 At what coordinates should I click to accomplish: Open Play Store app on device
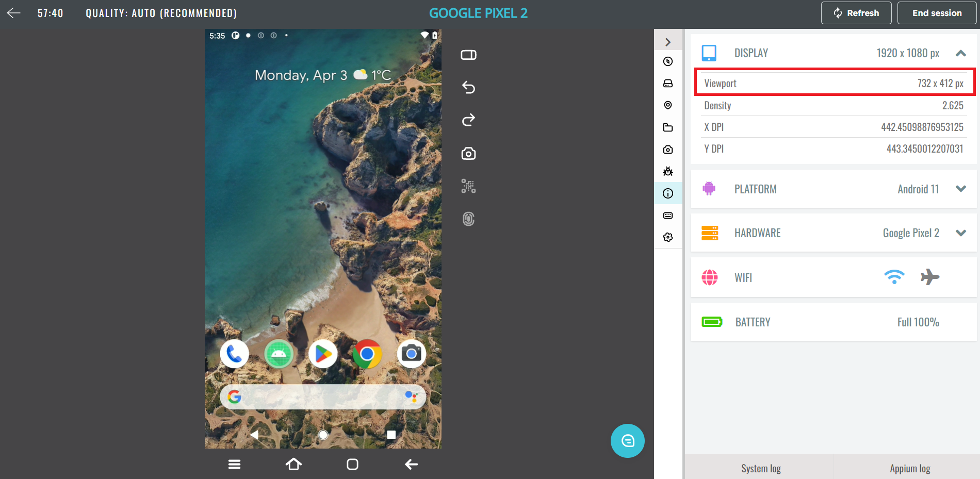click(x=323, y=354)
